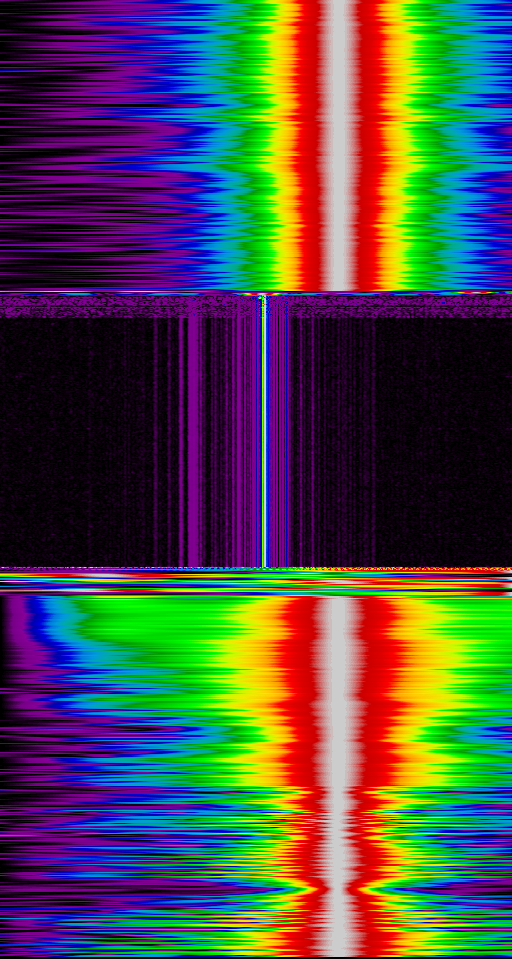512x959 pixels.
Task: Select the red band left of top white stripe
Action: [x=310, y=145]
